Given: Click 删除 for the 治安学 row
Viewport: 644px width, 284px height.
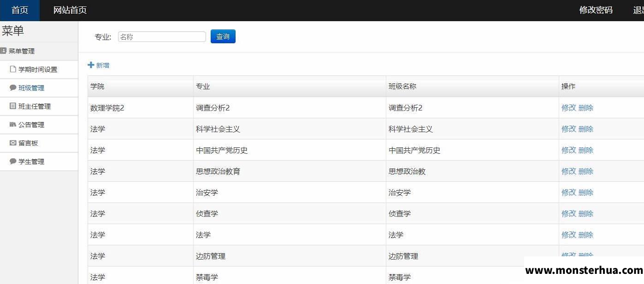Looking at the screenshot, I should pyautogui.click(x=586, y=192).
